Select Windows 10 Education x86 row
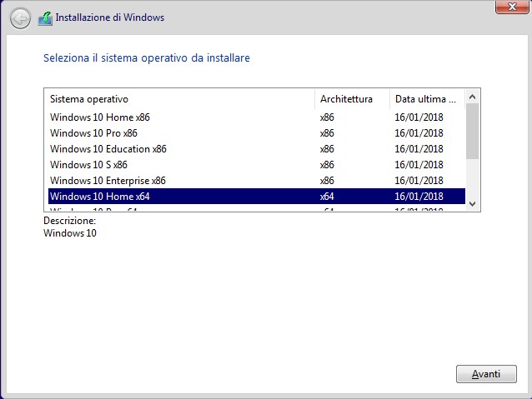This screenshot has width=532, height=399. [x=257, y=149]
